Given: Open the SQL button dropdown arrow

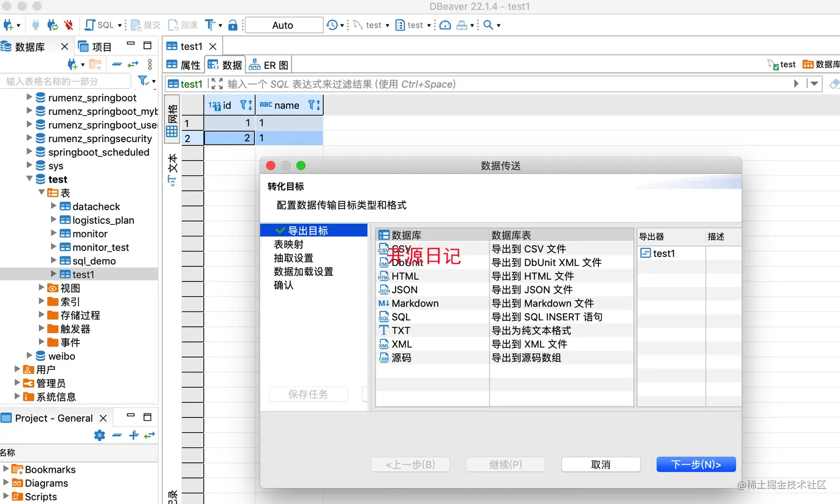Looking at the screenshot, I should pyautogui.click(x=120, y=26).
